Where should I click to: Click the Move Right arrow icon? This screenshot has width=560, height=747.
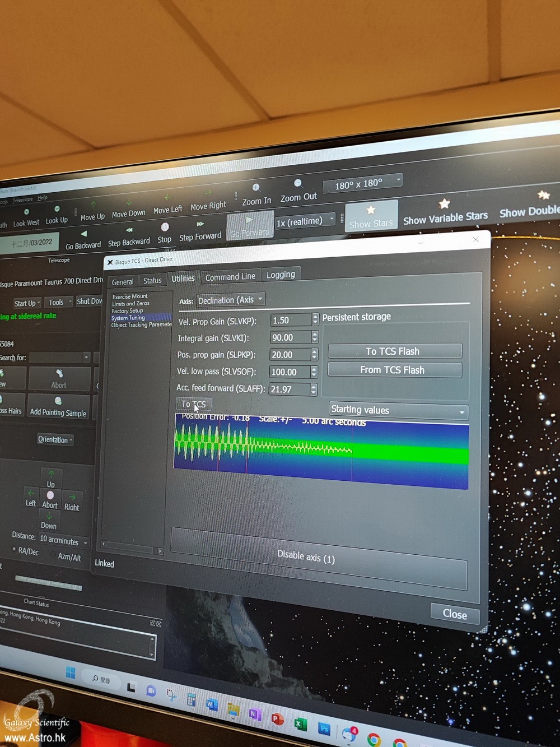tap(208, 193)
